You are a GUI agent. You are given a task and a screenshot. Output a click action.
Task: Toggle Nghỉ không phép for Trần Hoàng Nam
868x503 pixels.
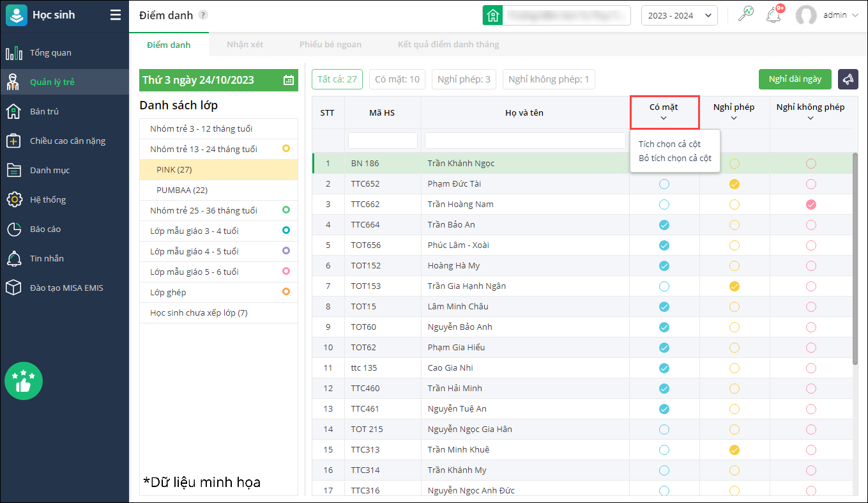(811, 205)
